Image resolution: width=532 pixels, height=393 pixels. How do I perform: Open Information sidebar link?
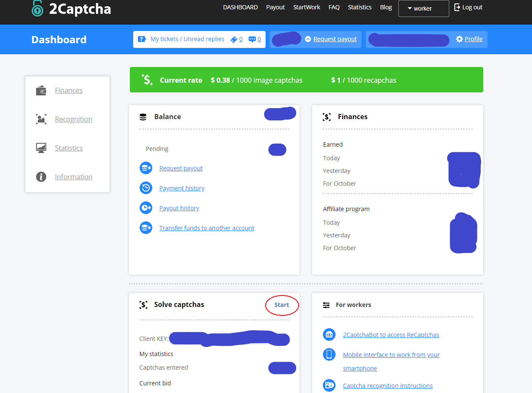[73, 177]
